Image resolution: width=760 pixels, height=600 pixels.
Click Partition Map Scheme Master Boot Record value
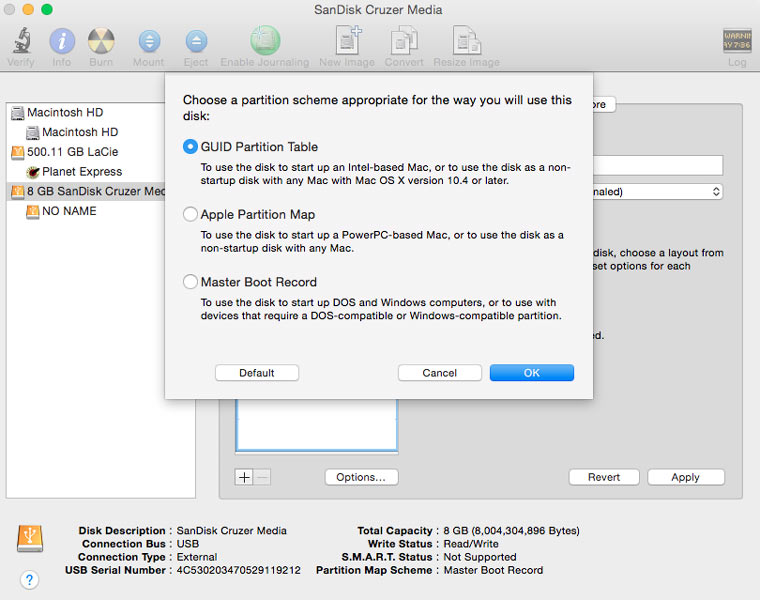coord(493,570)
